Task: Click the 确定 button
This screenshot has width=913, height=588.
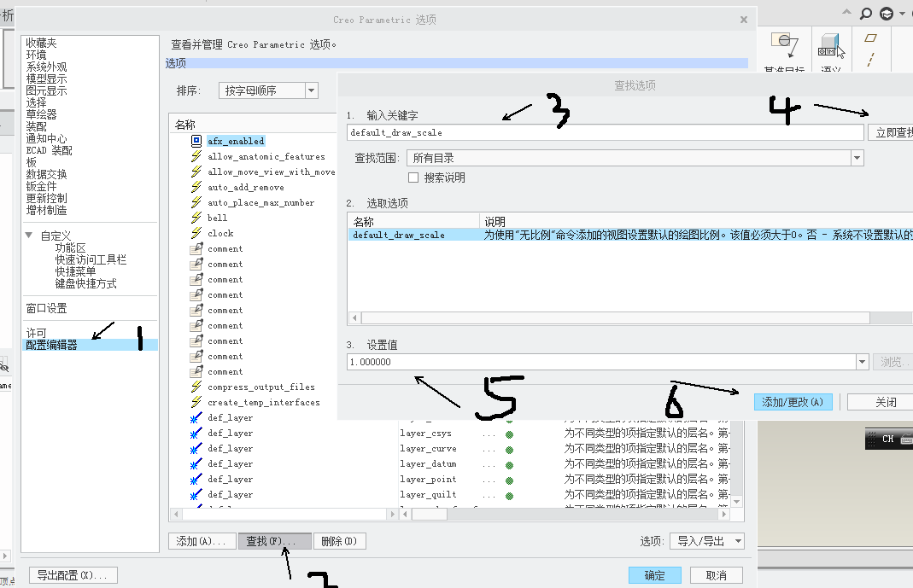Action: point(655,575)
